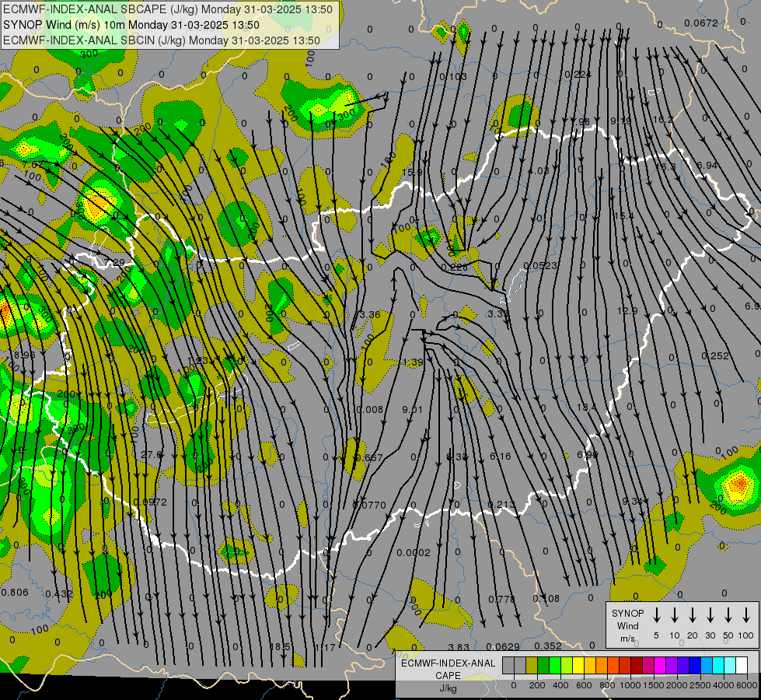Click the map value 0.0002
761x700 pixels.
point(414,552)
